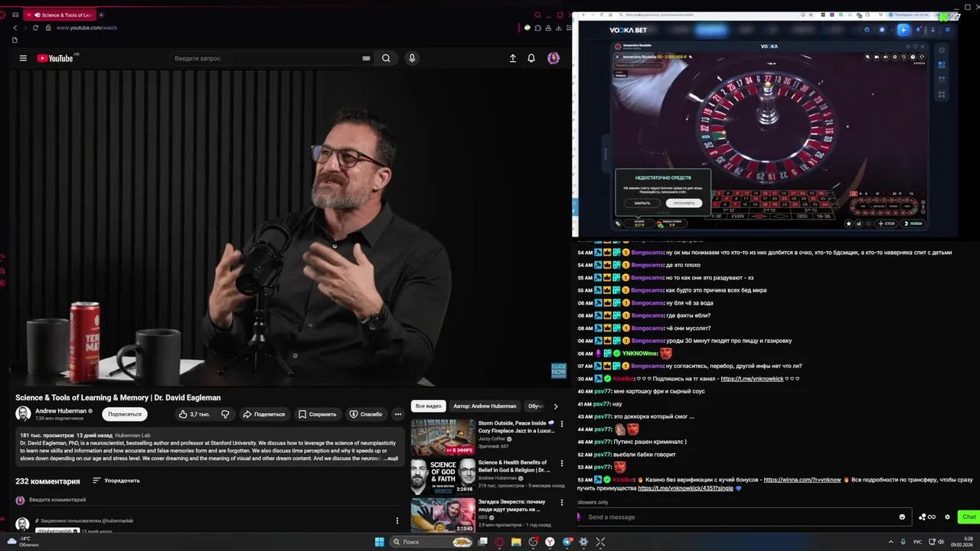Open File Explorer from the taskbar
Viewport: 980px width, 551px height.
516,542
